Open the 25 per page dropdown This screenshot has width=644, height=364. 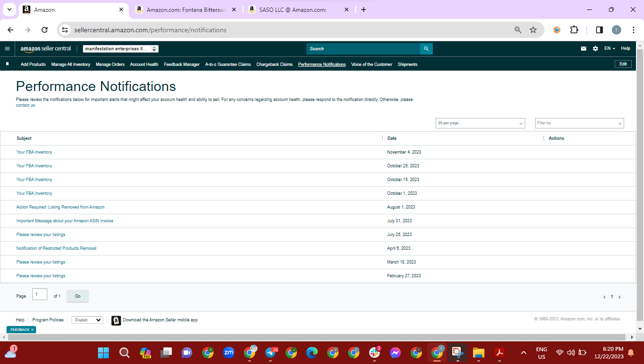(x=480, y=123)
